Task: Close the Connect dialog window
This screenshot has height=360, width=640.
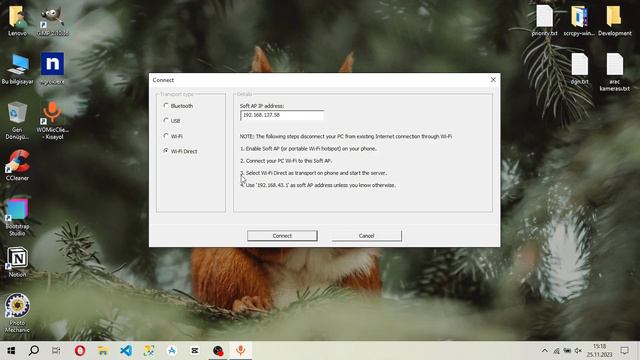Action: 493,80
